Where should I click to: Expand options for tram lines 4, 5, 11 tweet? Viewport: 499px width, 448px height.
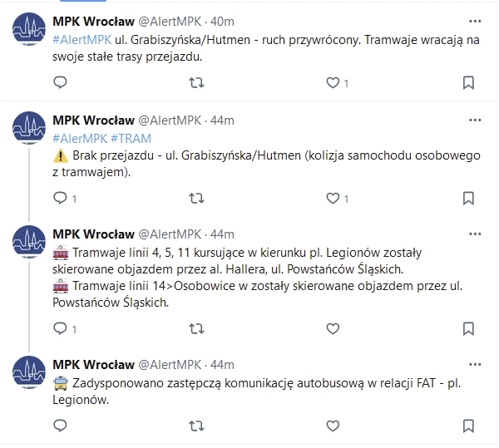(x=475, y=234)
